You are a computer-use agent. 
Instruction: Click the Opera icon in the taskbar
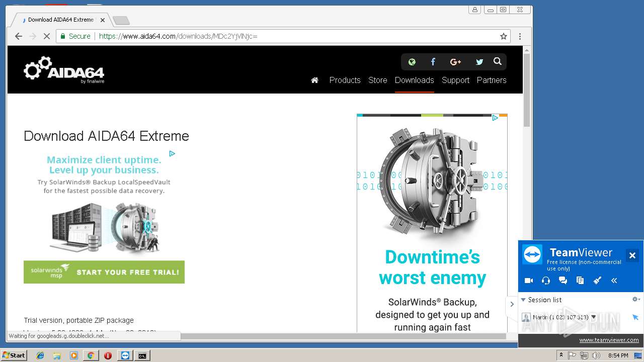pyautogui.click(x=108, y=355)
